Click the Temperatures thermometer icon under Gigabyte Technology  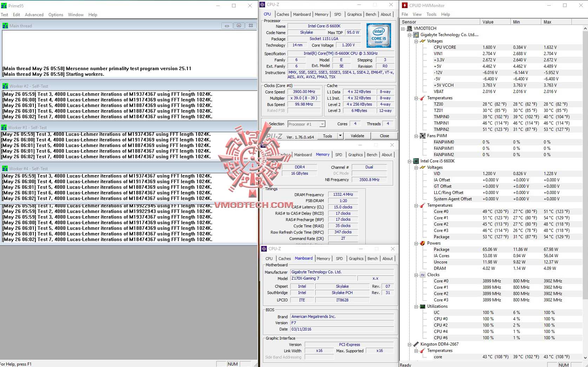[423, 98]
